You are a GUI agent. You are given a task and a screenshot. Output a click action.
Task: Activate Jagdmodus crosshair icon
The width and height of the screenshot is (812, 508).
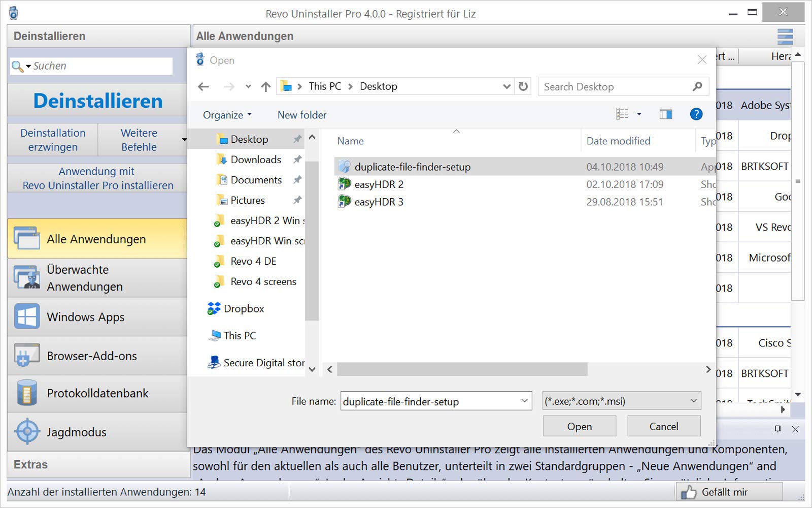(27, 432)
